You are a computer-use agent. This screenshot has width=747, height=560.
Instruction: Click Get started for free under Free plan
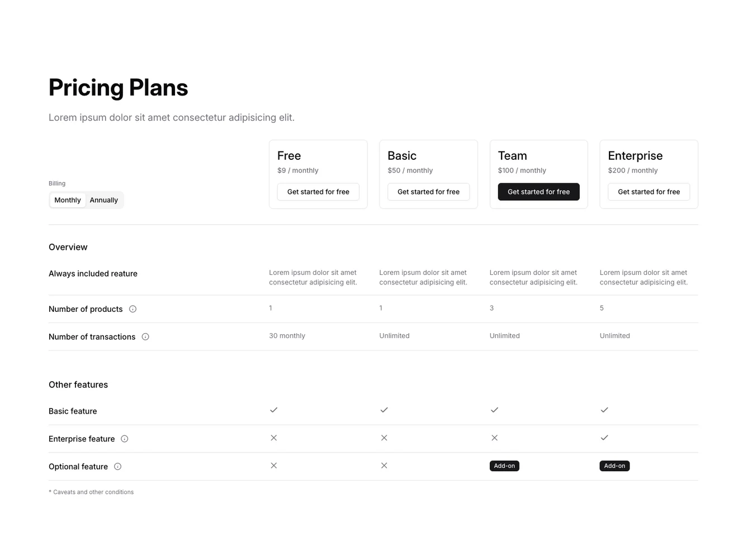click(318, 192)
